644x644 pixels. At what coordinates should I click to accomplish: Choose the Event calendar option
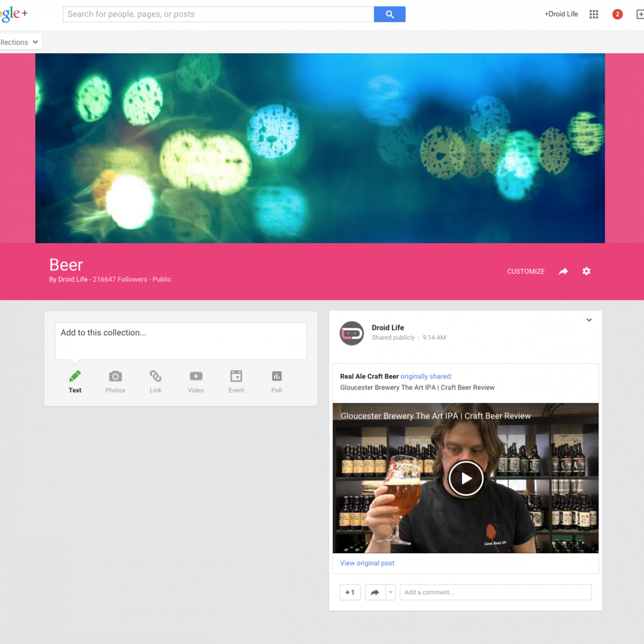tap(236, 382)
